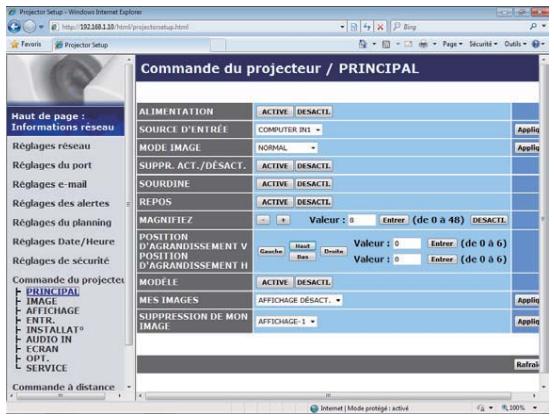Open a new blank browser tab
The image size is (554, 418).
pyautogui.click(x=218, y=45)
